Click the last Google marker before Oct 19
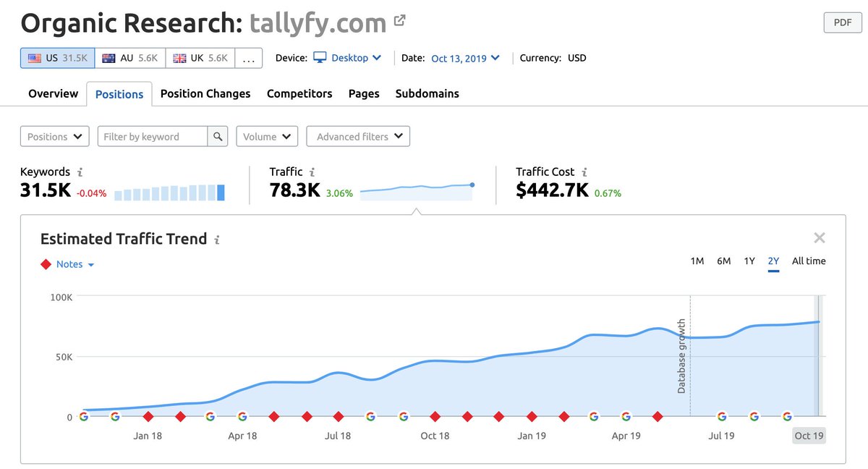Screen dimensions: 868x469 (787, 416)
